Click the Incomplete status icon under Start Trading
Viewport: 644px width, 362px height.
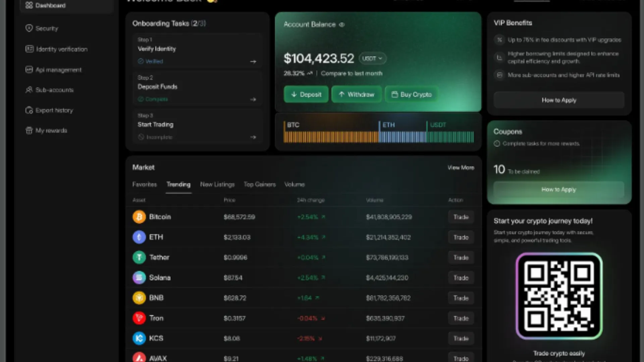pos(141,137)
